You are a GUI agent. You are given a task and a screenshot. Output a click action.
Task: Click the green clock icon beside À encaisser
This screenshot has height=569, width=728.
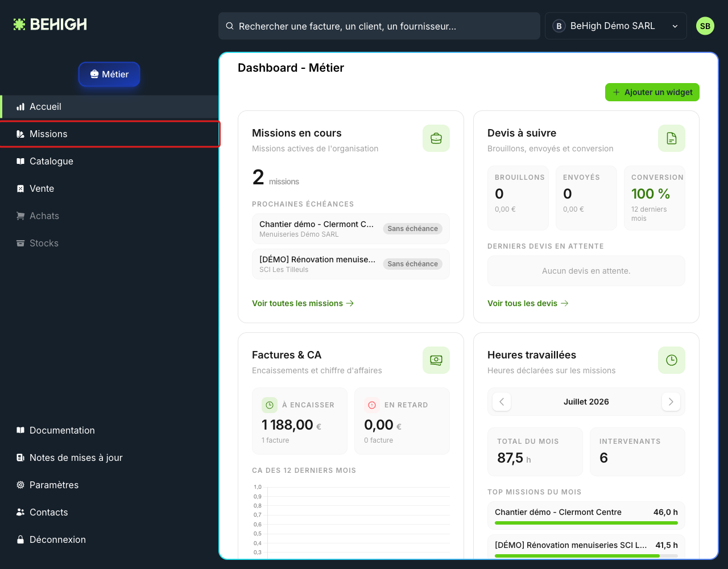(x=270, y=405)
